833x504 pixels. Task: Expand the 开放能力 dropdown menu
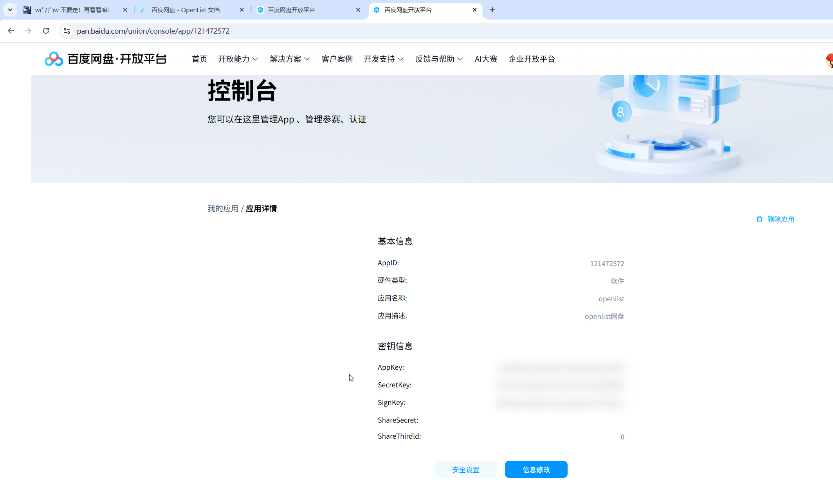tap(238, 59)
